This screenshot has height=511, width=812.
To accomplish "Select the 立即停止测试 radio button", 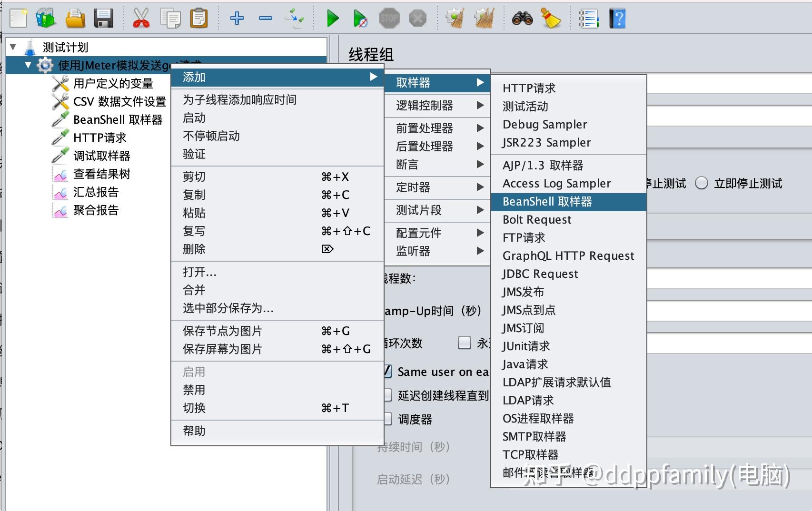I will [x=701, y=184].
